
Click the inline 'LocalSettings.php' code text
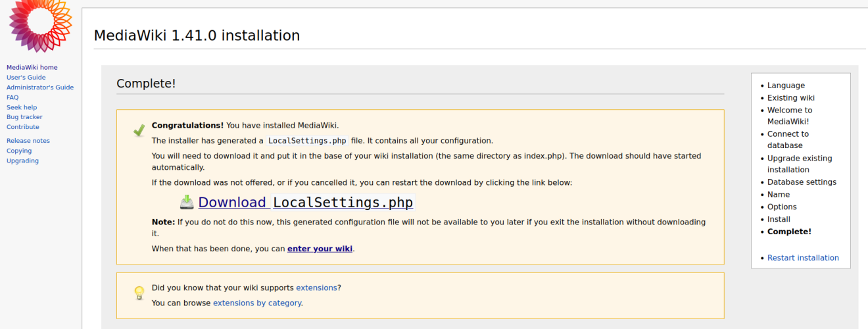306,141
